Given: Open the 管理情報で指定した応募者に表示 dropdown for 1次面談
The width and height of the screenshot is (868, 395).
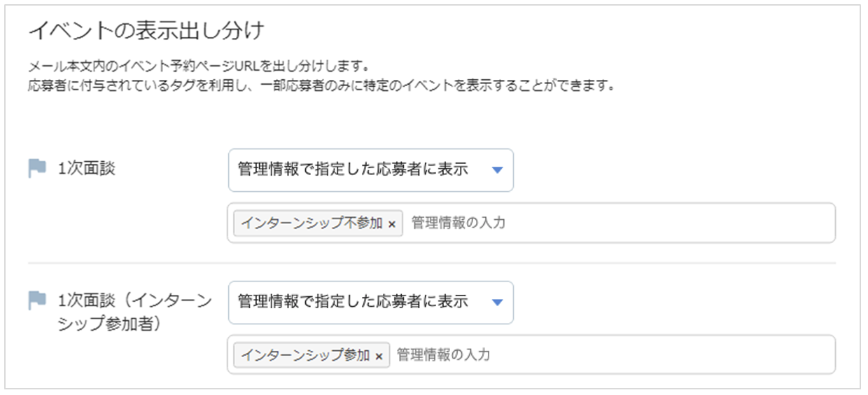Looking at the screenshot, I should [x=371, y=170].
